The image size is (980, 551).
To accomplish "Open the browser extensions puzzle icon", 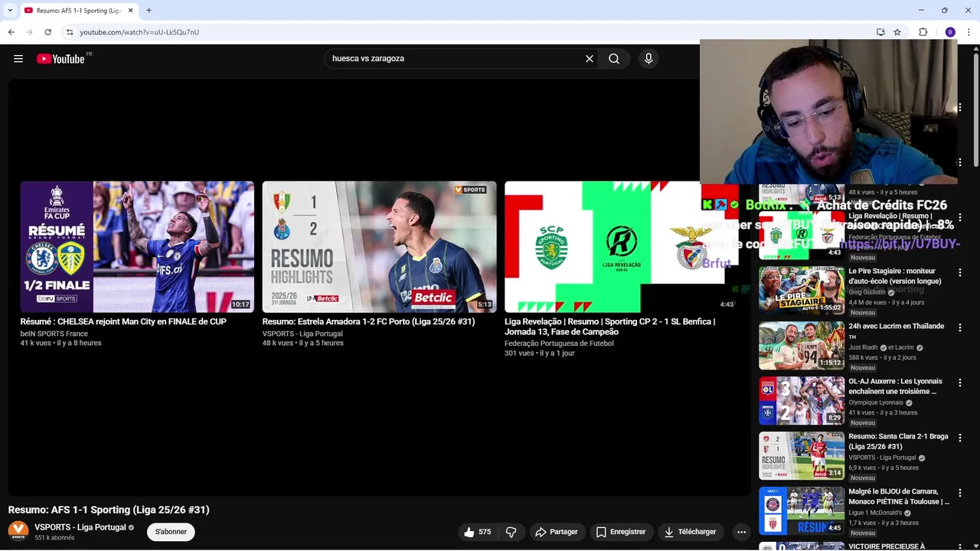I will coord(923,32).
